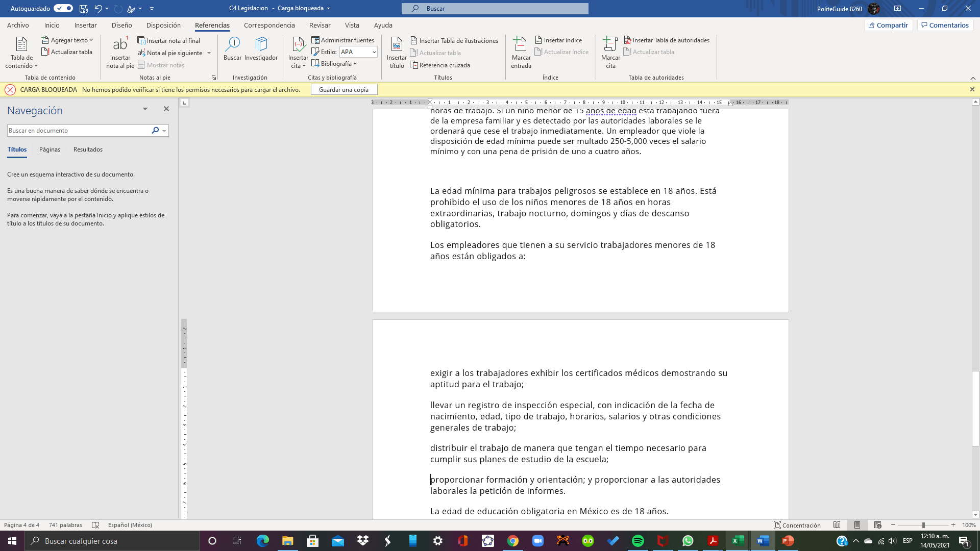Select Diseño de impresión view
This screenshot has height=551, width=980.
857,525
